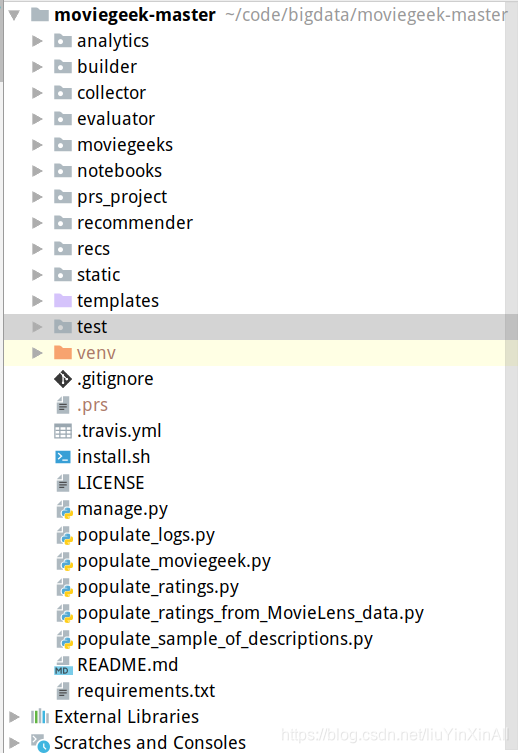Click the static folder icon
This screenshot has height=753, width=518.
tap(62, 274)
